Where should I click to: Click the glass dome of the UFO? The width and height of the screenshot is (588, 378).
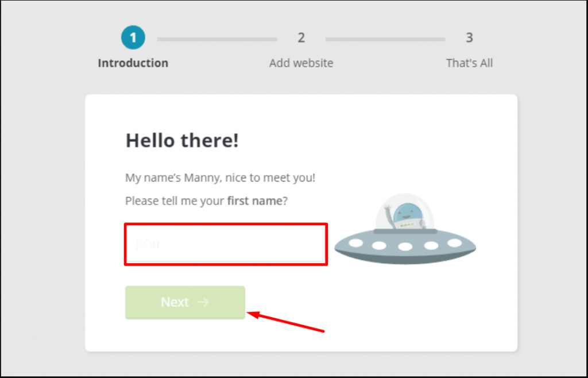[405, 211]
